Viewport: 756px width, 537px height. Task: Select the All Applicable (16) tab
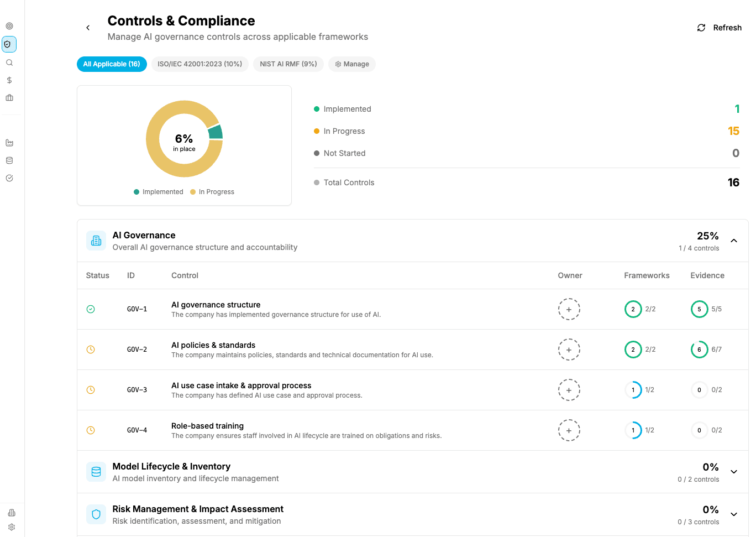click(x=112, y=64)
